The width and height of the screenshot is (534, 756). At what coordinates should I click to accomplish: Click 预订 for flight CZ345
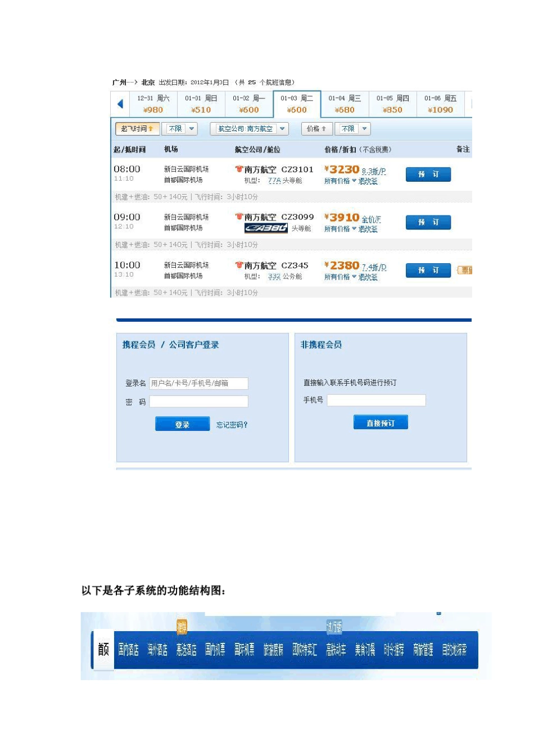pos(428,271)
